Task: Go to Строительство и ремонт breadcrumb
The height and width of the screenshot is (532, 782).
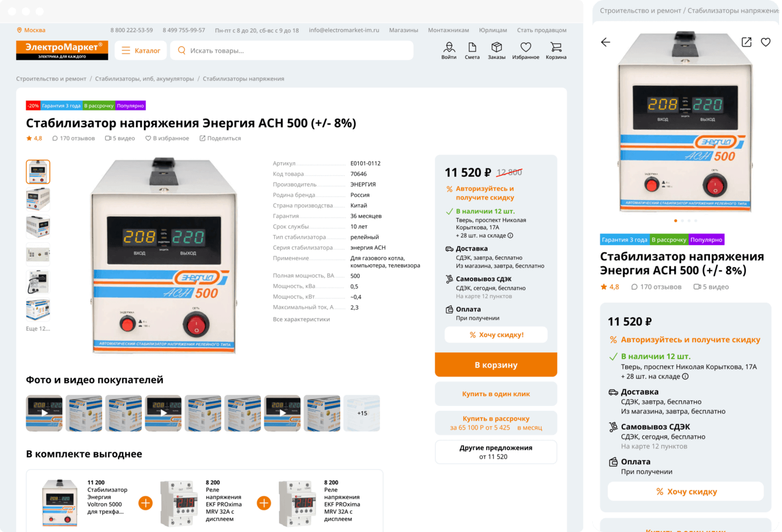Action: coord(51,79)
